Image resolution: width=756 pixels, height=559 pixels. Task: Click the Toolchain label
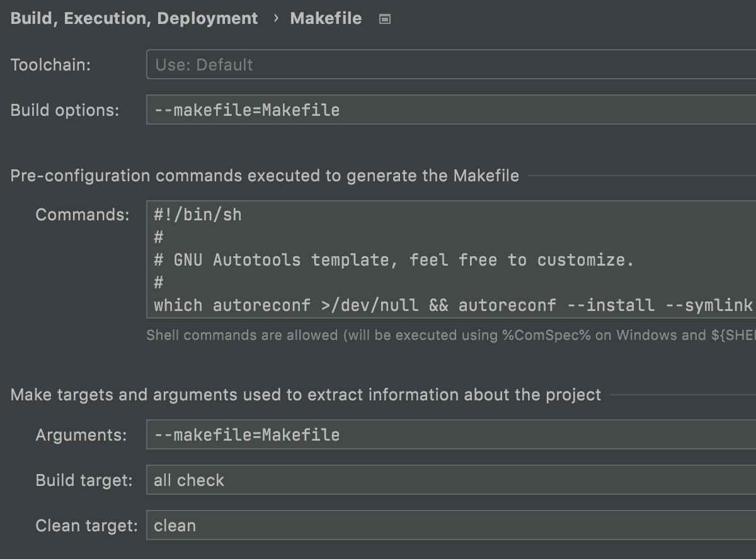(51, 64)
